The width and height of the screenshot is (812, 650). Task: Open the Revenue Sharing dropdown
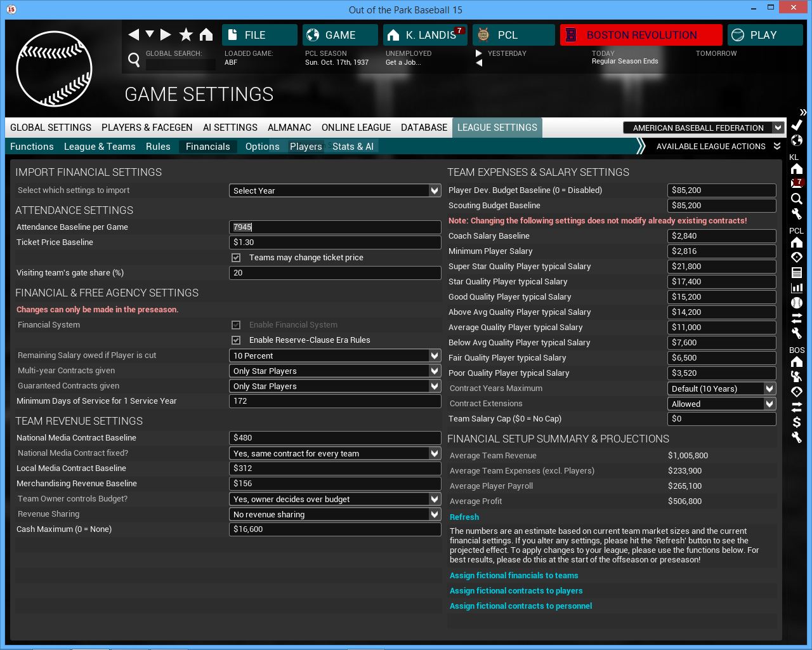coord(335,514)
